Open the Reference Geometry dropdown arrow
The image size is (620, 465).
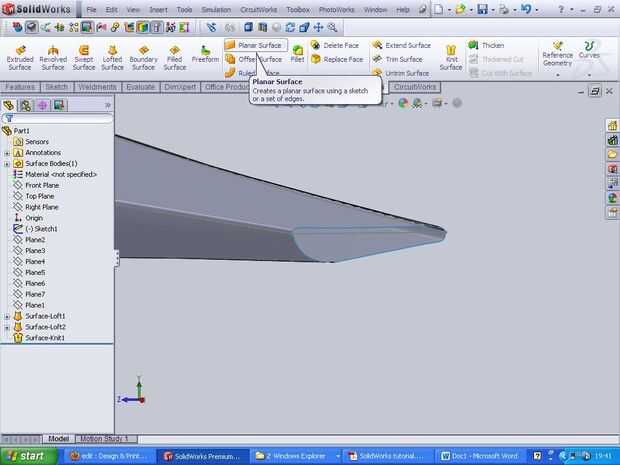click(558, 74)
